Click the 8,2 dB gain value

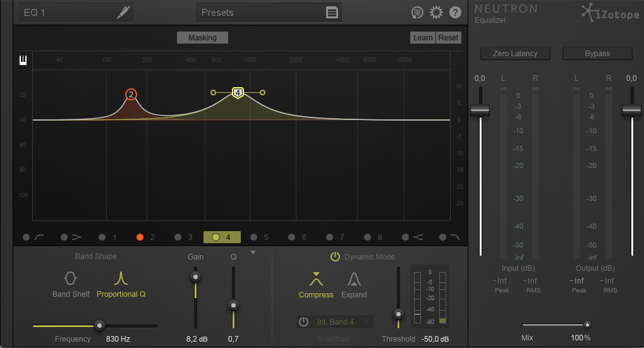click(197, 339)
